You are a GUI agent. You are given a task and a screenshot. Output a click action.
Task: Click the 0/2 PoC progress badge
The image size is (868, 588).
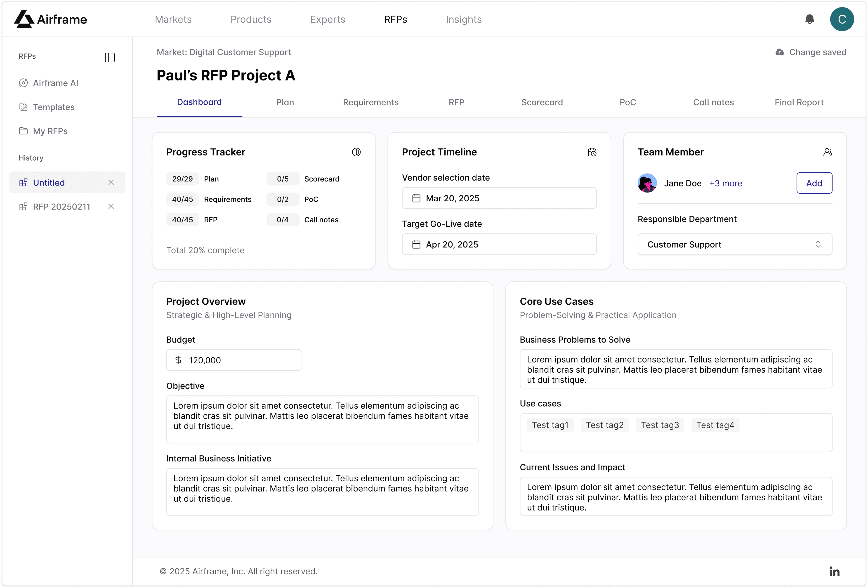(283, 199)
